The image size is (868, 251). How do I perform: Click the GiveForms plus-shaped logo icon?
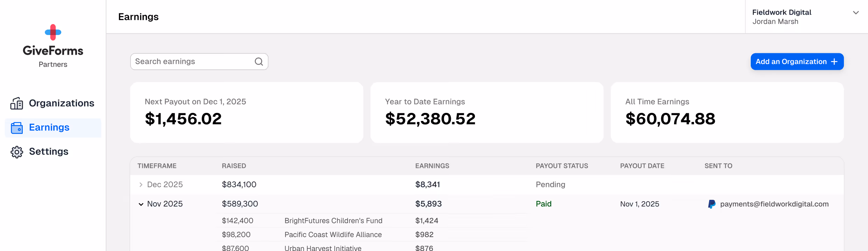click(x=53, y=32)
